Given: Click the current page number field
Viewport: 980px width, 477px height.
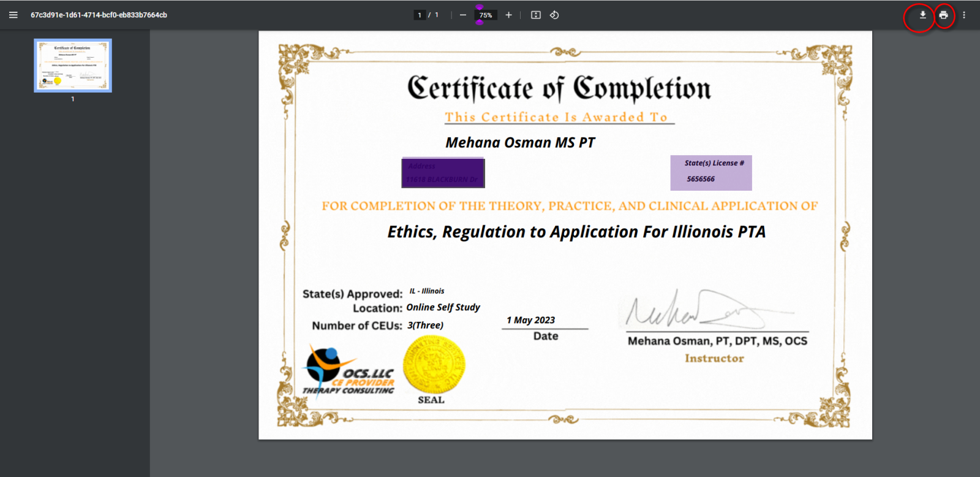Looking at the screenshot, I should click(x=420, y=15).
